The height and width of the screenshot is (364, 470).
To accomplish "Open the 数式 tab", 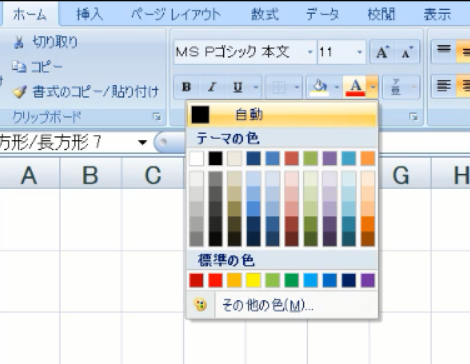I will pyautogui.click(x=265, y=15).
